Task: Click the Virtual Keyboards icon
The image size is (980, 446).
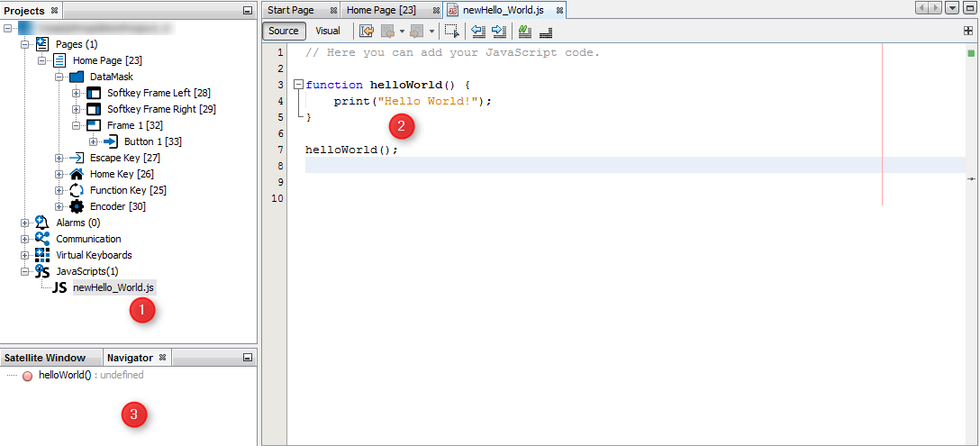Action: tap(41, 255)
